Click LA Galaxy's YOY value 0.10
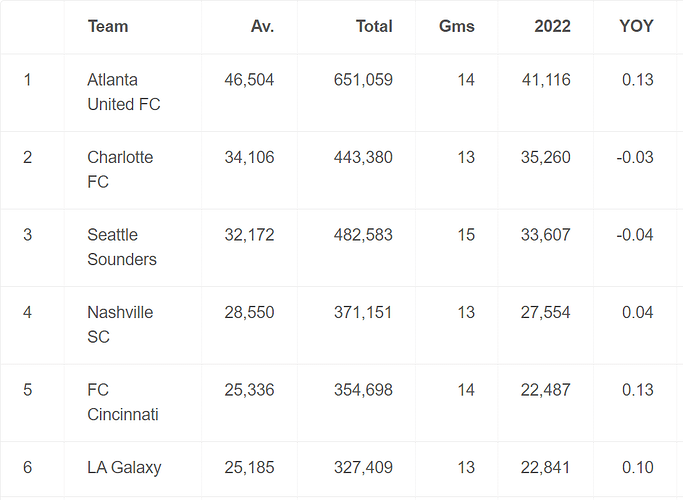Viewport: 683px width, 500px height. point(637,467)
